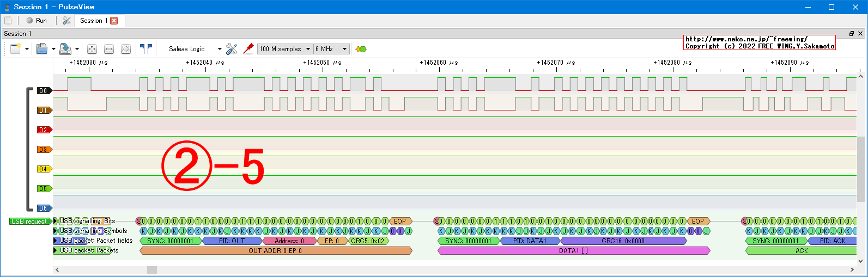
Task: Click the horizontal scrollbar thumb
Action: pyautogui.click(x=152, y=270)
